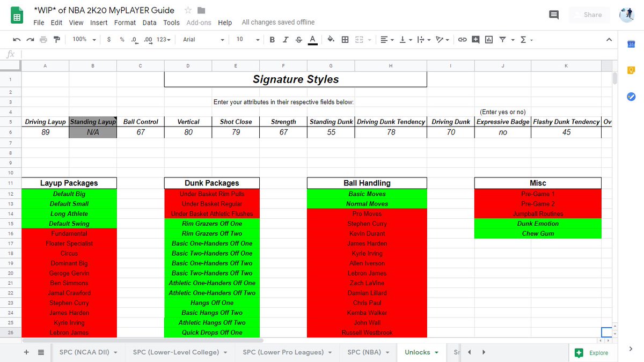Open the Format menu
Image resolution: width=644 pixels, height=362 pixels.
pyautogui.click(x=125, y=23)
